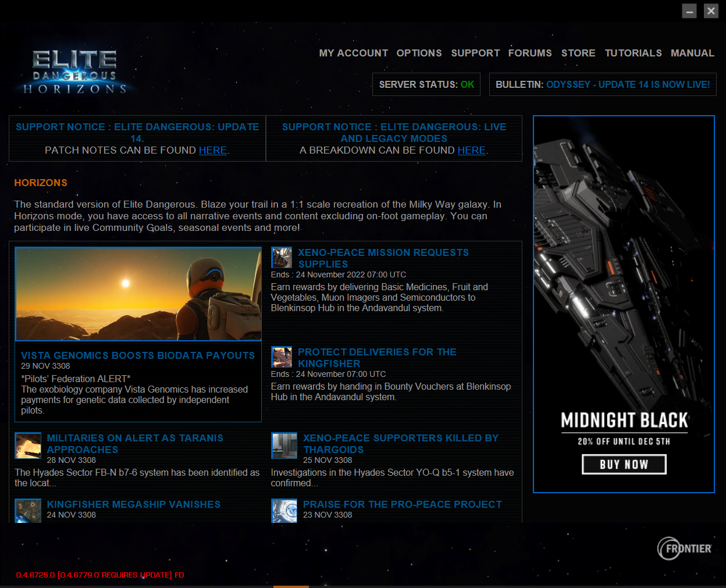Click the '23 NOV 3308' date text
The height and width of the screenshot is (588, 726).
tap(328, 515)
